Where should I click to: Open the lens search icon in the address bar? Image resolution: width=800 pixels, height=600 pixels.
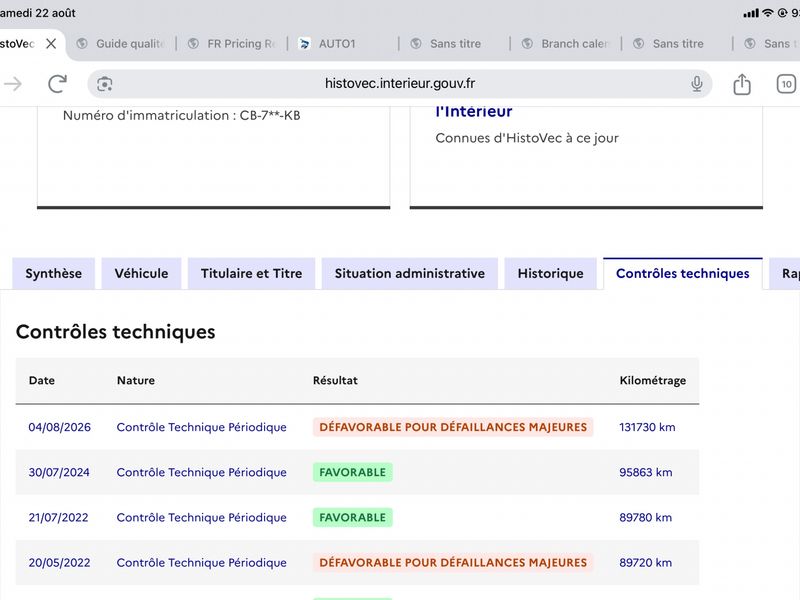click(105, 84)
